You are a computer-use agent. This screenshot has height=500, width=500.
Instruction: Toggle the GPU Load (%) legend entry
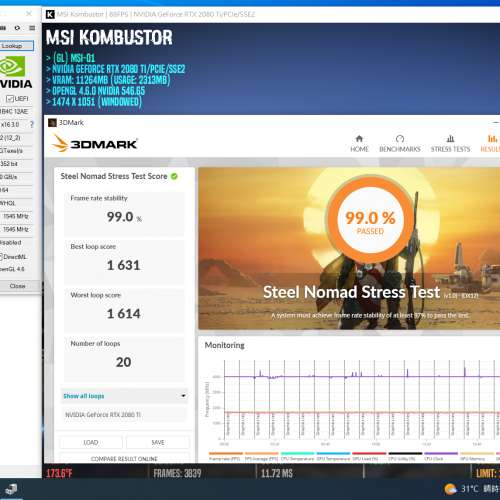tap(369, 456)
